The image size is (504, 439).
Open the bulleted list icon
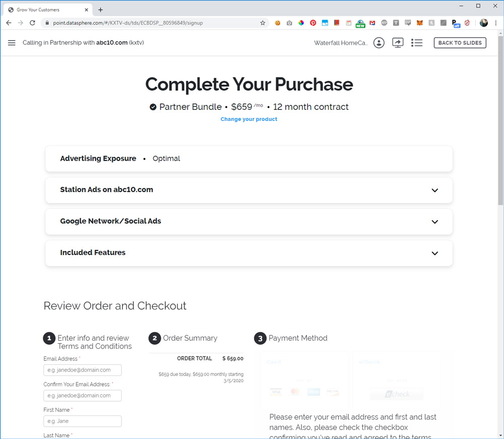[417, 43]
